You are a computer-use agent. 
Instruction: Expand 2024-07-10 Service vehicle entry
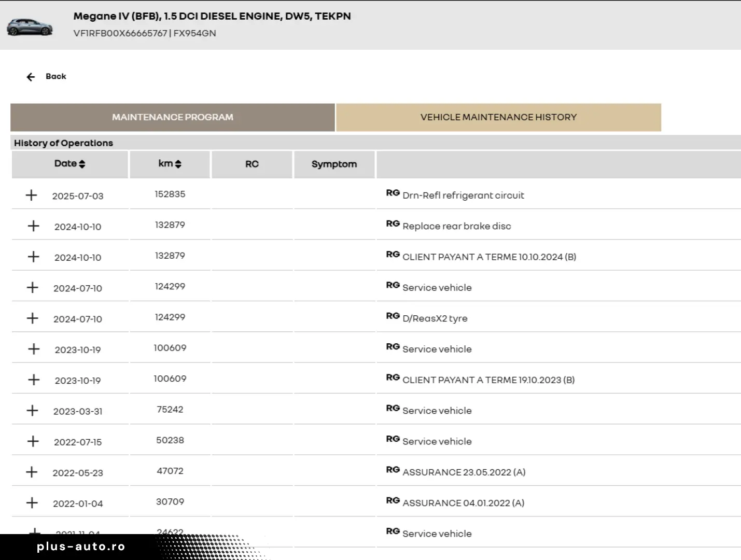[33, 287]
